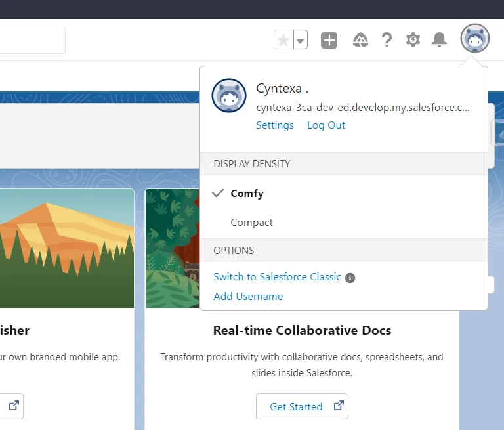This screenshot has width=504, height=430.
Task: Click the Favorites star icon
Action: pyautogui.click(x=283, y=40)
